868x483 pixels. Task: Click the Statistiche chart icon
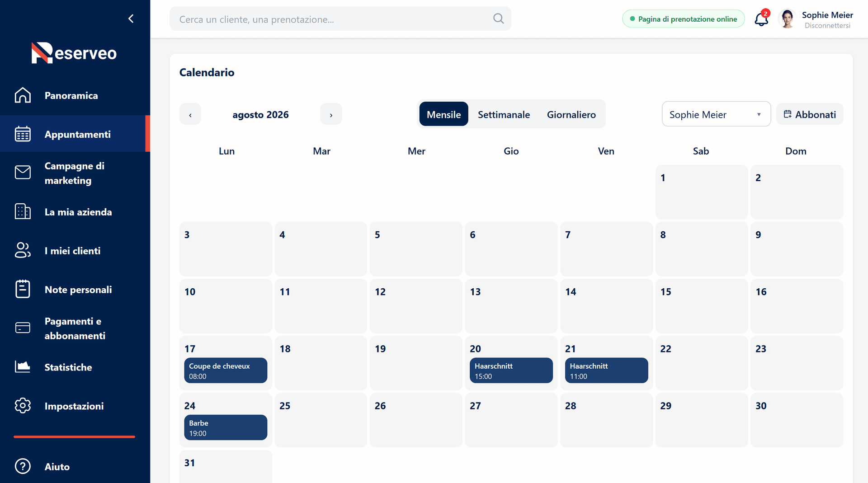click(23, 367)
